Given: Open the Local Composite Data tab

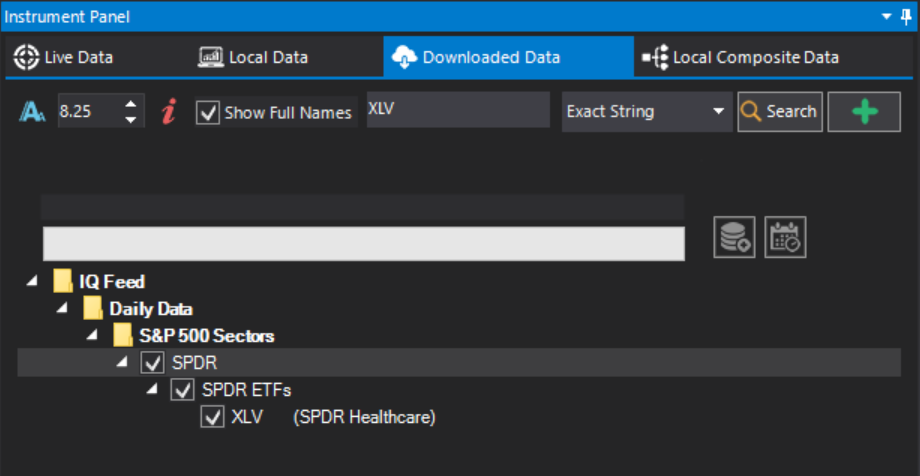Looking at the screenshot, I should [740, 57].
